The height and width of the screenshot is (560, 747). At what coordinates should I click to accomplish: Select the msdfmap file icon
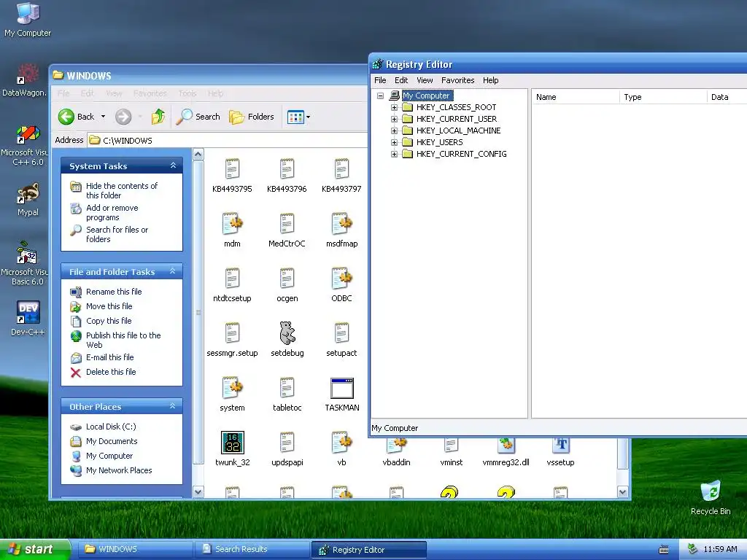[x=341, y=224]
